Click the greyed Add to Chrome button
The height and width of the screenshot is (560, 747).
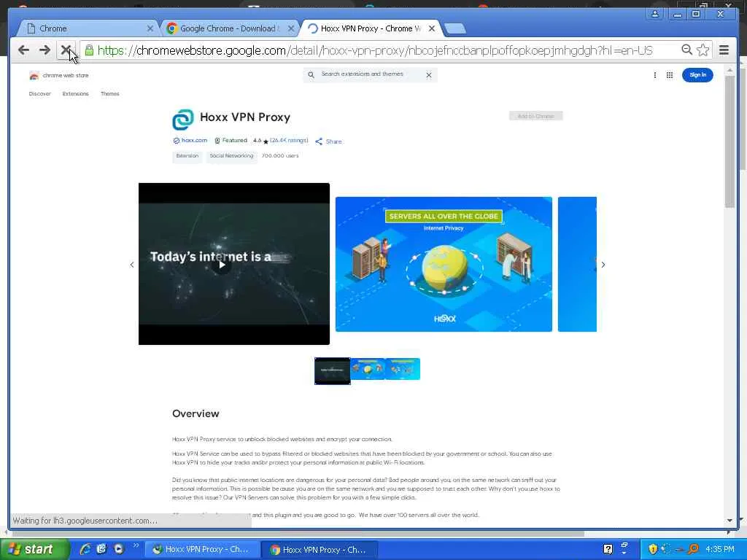pyautogui.click(x=536, y=116)
